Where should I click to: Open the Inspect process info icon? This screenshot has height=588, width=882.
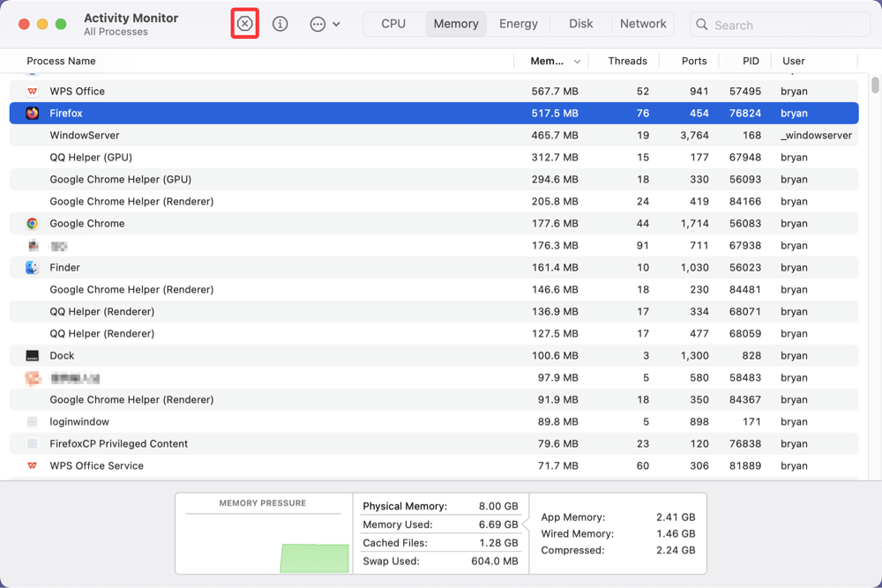point(280,24)
